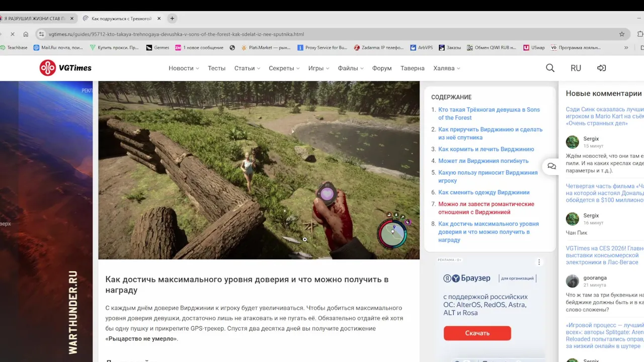Image resolution: width=644 pixels, height=362 pixels.
Task: Switch language via the RU selector
Action: [576, 68]
